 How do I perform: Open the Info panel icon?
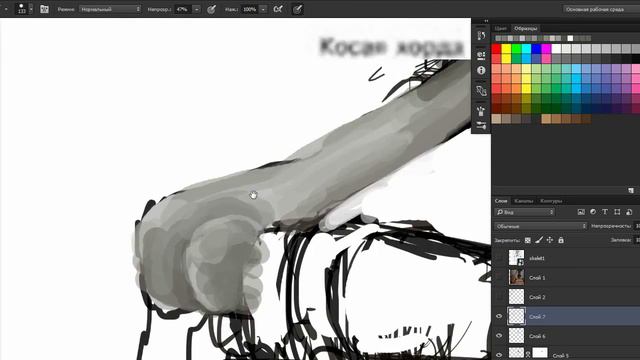point(481,71)
